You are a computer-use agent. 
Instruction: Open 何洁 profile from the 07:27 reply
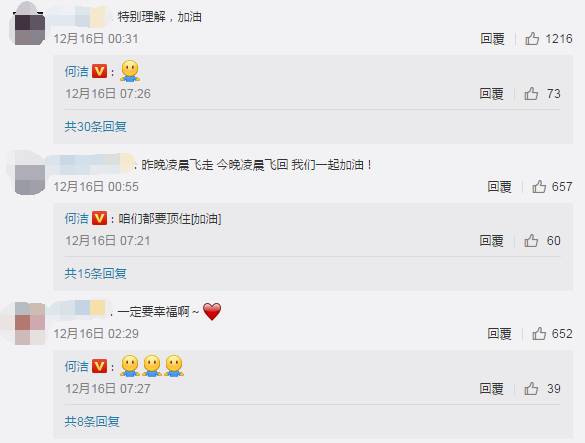tap(77, 366)
